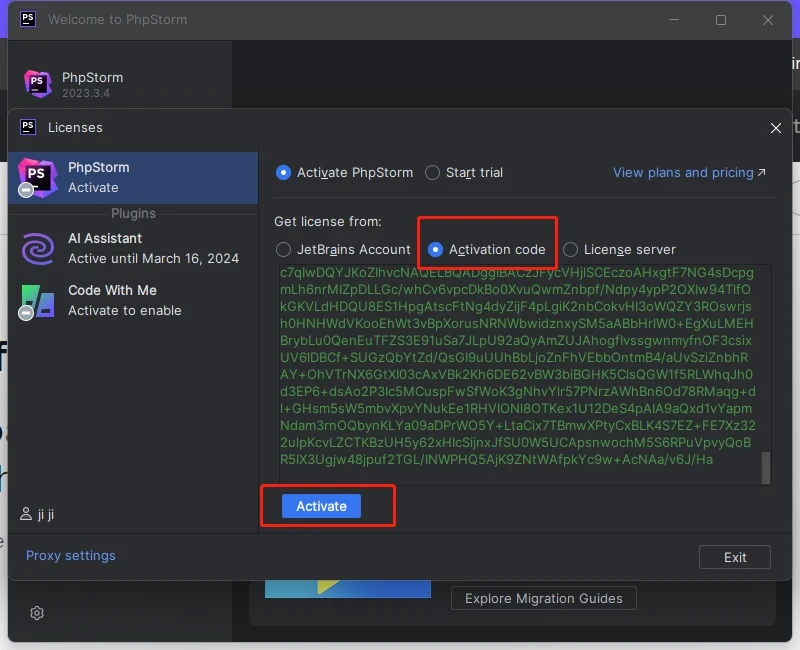This screenshot has width=800, height=650.
Task: Select the Activation code radio button
Action: click(x=436, y=249)
